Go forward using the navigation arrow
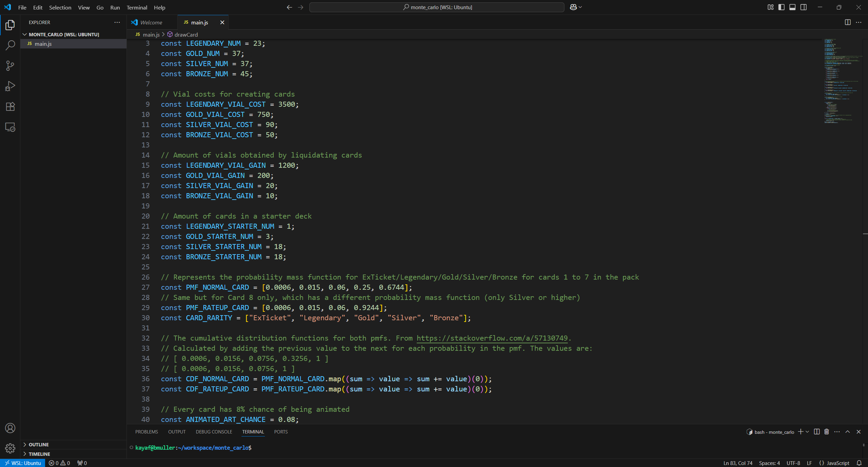Screen dimensions: 868x467 coord(301,7)
